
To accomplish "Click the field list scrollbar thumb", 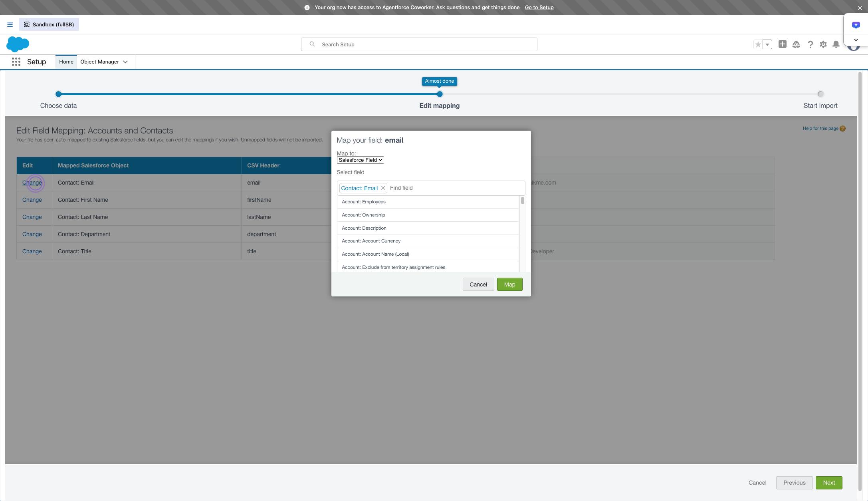I will click(x=522, y=201).
